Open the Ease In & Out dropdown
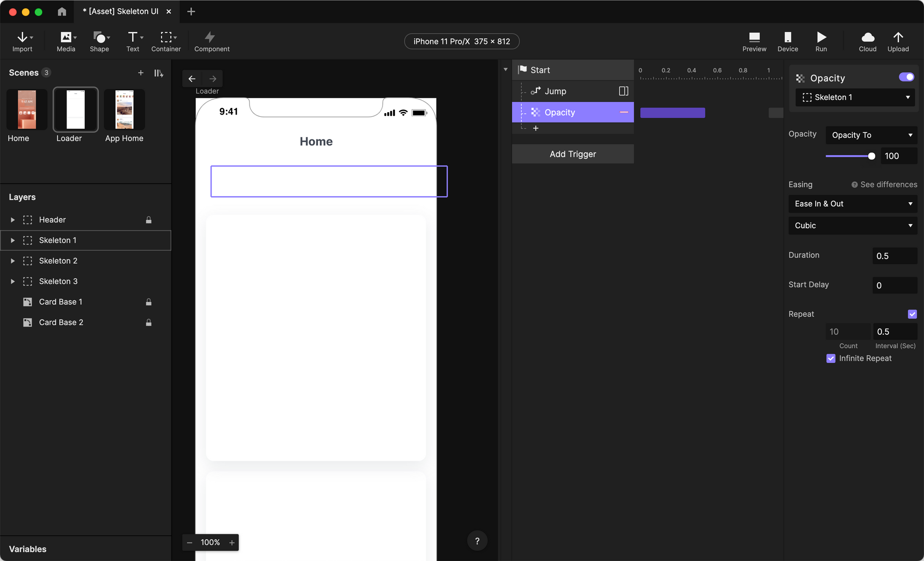Viewport: 924px width, 561px height. (x=852, y=204)
